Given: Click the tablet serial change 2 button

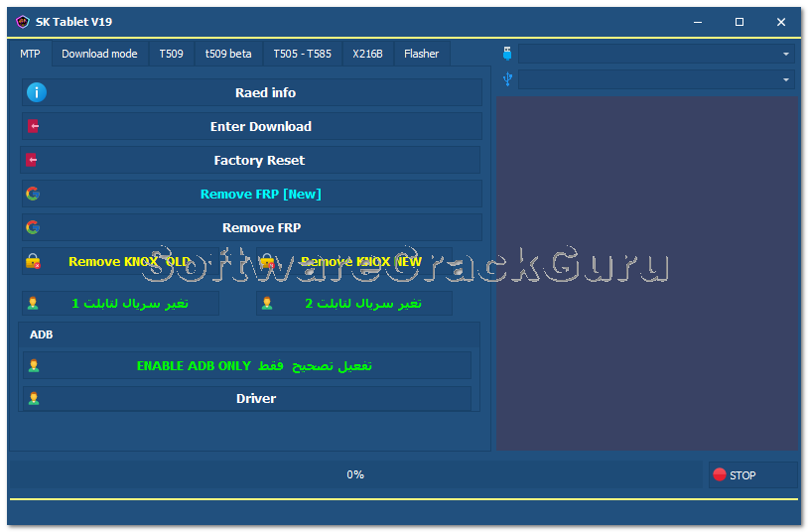Looking at the screenshot, I should pos(354,303).
